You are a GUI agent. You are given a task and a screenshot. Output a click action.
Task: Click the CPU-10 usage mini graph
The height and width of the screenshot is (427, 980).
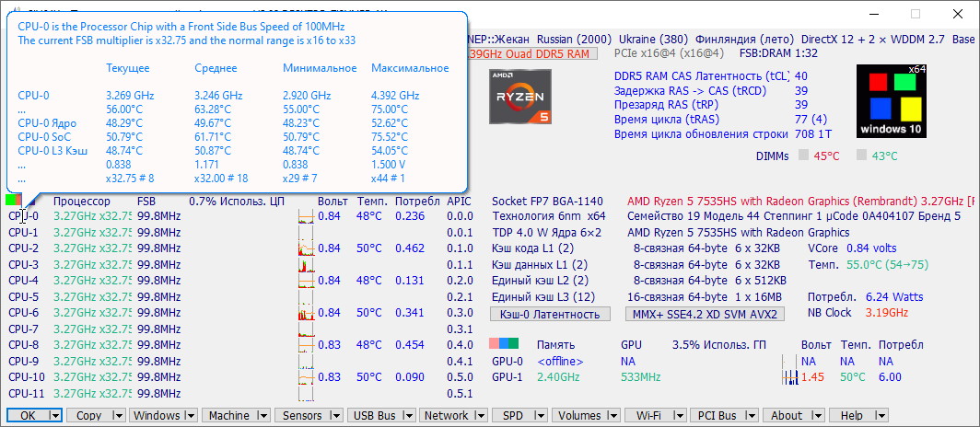pos(306,377)
